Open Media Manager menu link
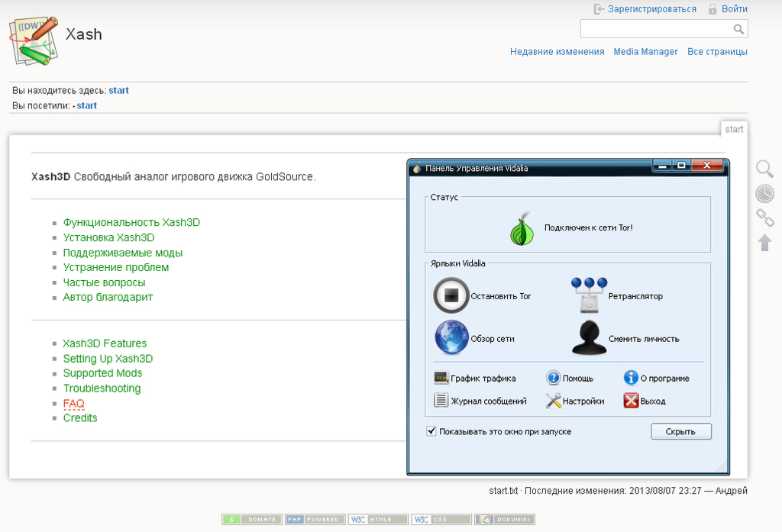 click(x=645, y=52)
